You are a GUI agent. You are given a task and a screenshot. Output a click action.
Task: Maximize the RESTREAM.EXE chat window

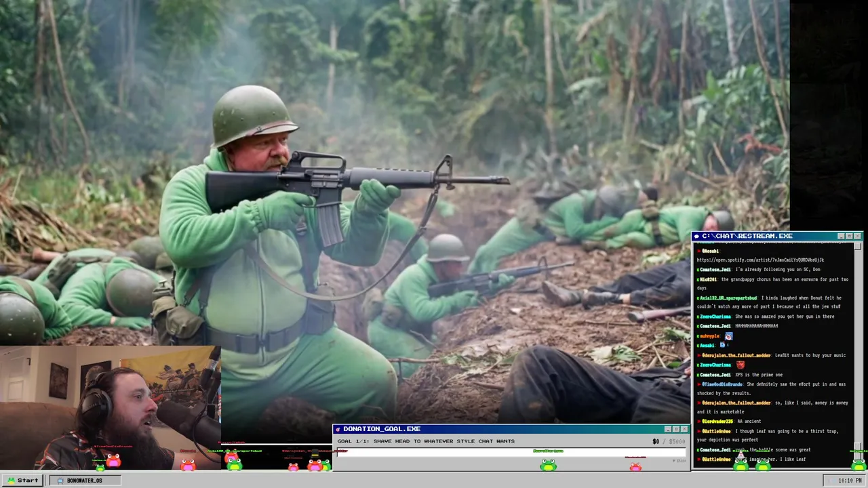coord(849,236)
